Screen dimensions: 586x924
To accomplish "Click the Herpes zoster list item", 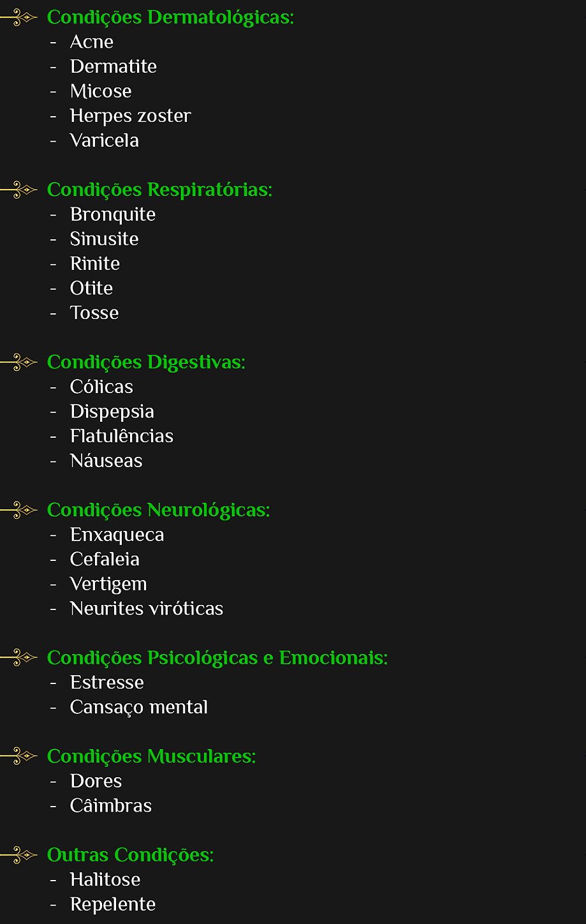I will tap(130, 116).
